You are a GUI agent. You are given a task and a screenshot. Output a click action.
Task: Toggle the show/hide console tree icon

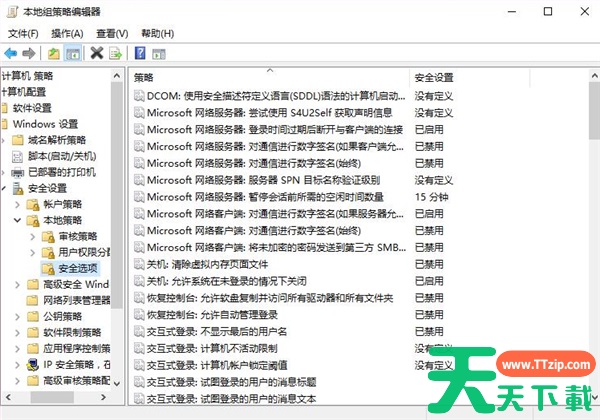(73, 53)
